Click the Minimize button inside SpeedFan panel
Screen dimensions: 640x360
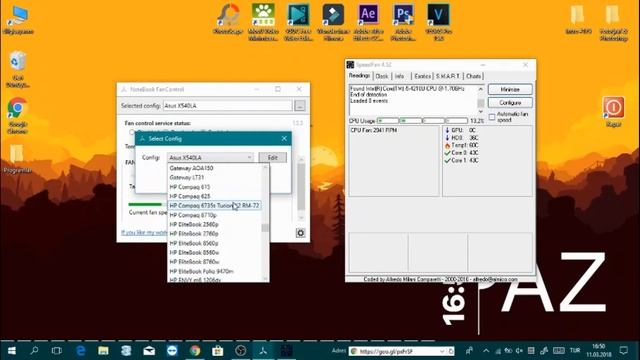(510, 89)
